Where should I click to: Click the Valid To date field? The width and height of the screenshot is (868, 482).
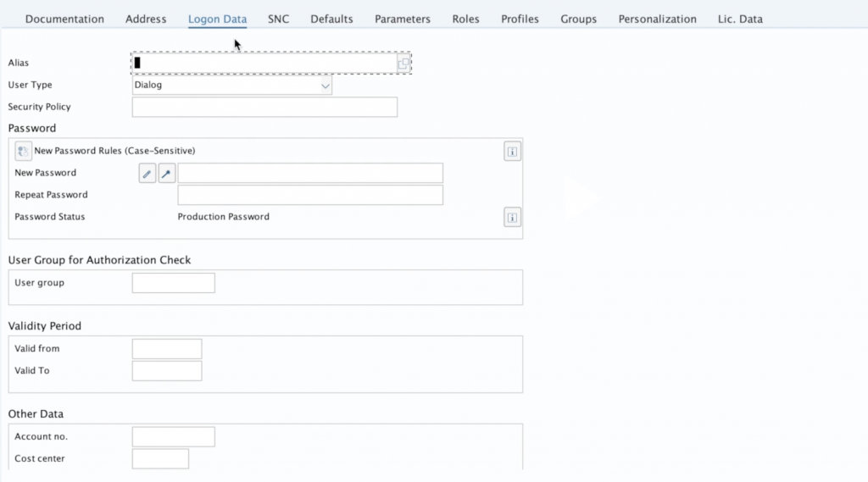(x=167, y=371)
